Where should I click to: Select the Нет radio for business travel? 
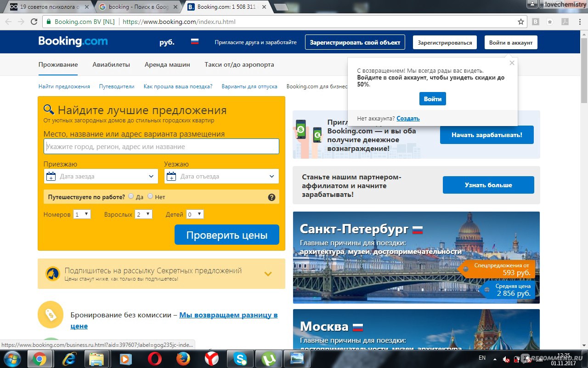pyautogui.click(x=150, y=196)
